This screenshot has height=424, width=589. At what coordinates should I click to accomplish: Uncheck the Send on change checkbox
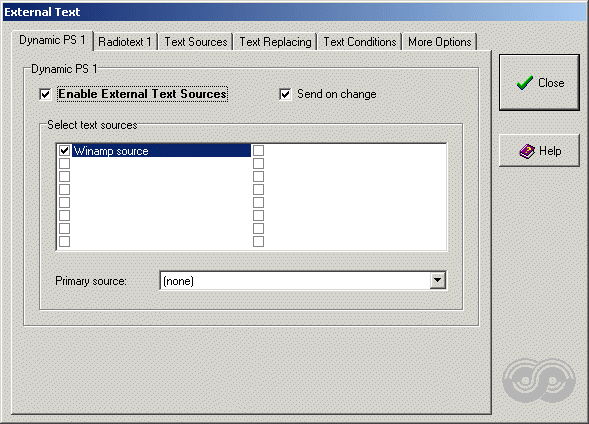click(285, 94)
